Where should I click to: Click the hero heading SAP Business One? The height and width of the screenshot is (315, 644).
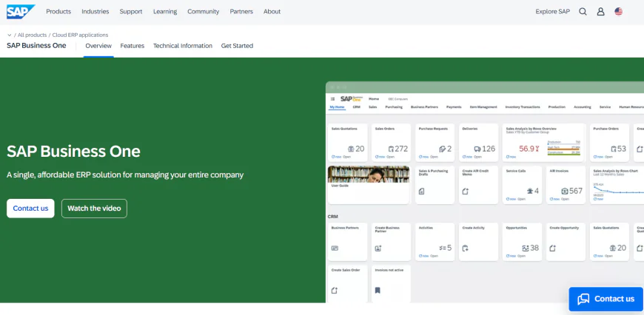click(73, 152)
